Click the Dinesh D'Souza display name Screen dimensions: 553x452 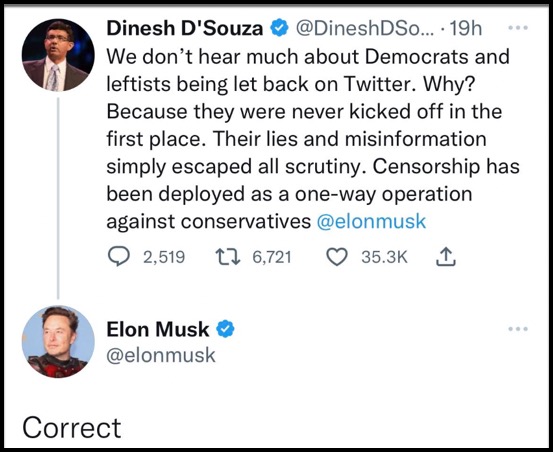(x=185, y=28)
